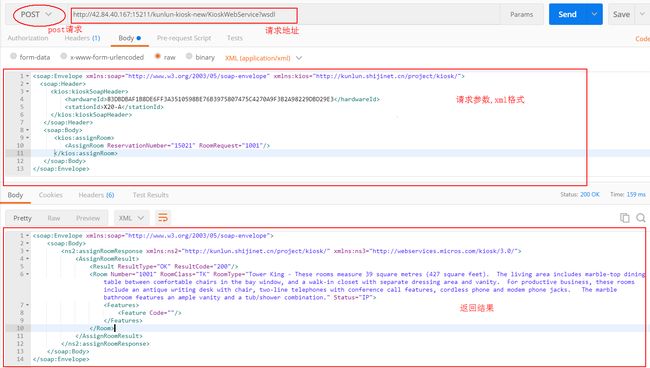Open Send button dropdown arrow
Viewport: 650px width, 368px height.
[594, 15]
